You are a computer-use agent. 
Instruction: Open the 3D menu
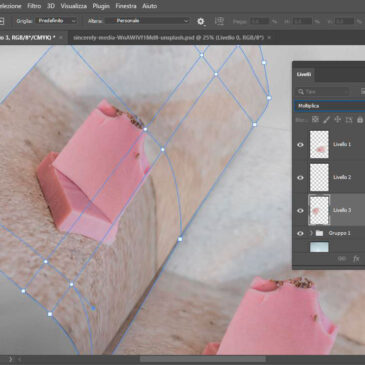pos(51,6)
